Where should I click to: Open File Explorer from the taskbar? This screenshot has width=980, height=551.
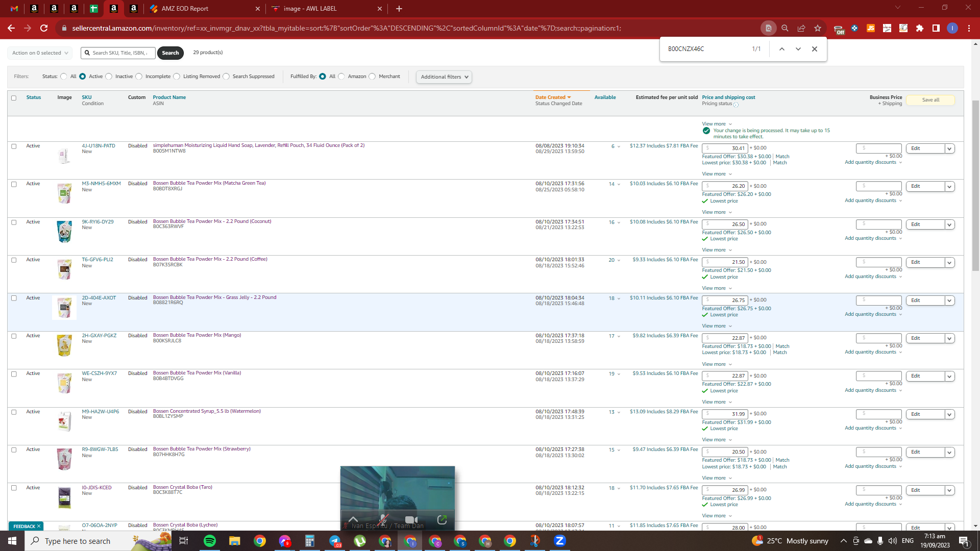[x=235, y=541]
